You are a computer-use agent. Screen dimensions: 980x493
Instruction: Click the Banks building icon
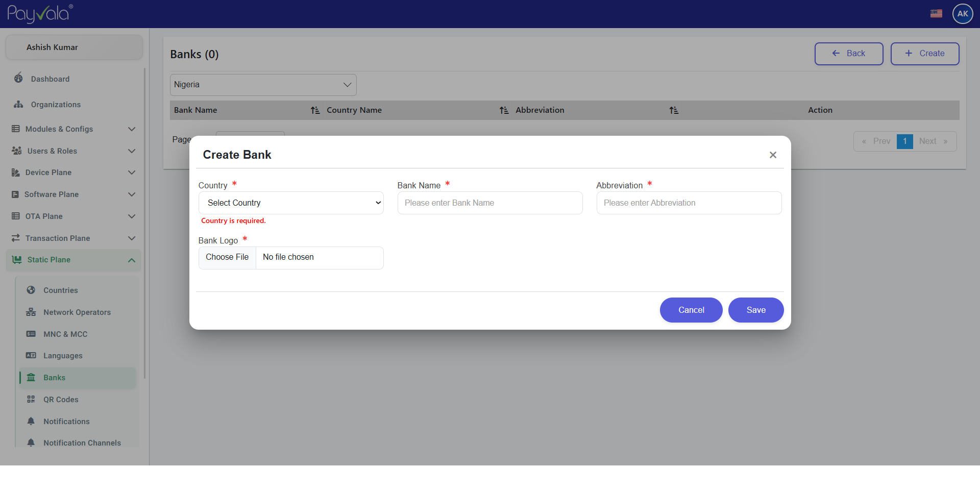[31, 377]
